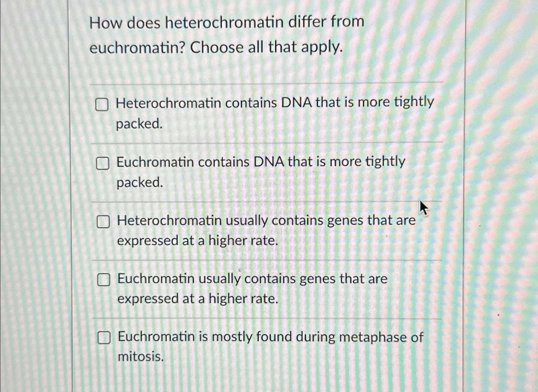Image resolution: width=538 pixels, height=392 pixels.
Task: Check the 'Euchromatin contains DNA that is more tightly packed' box
Action: [103, 163]
